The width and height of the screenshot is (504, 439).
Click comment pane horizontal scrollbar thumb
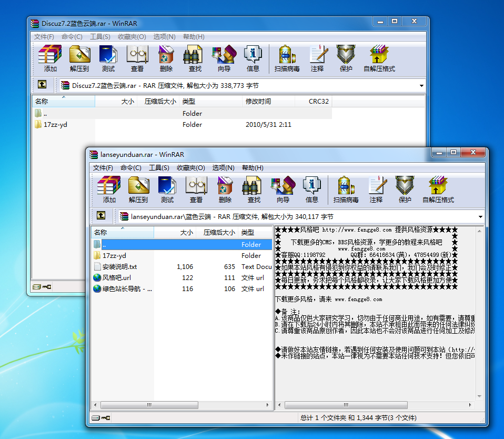[x=346, y=405]
